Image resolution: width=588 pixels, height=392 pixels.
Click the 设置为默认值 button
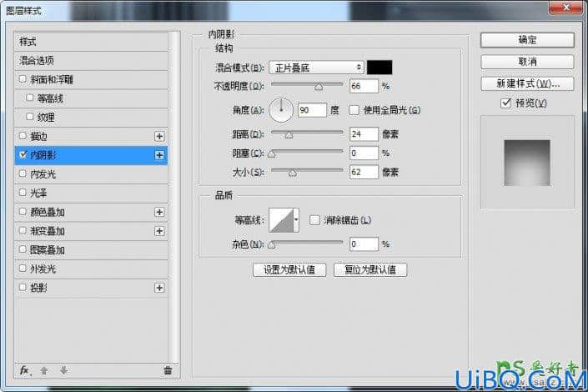click(289, 269)
